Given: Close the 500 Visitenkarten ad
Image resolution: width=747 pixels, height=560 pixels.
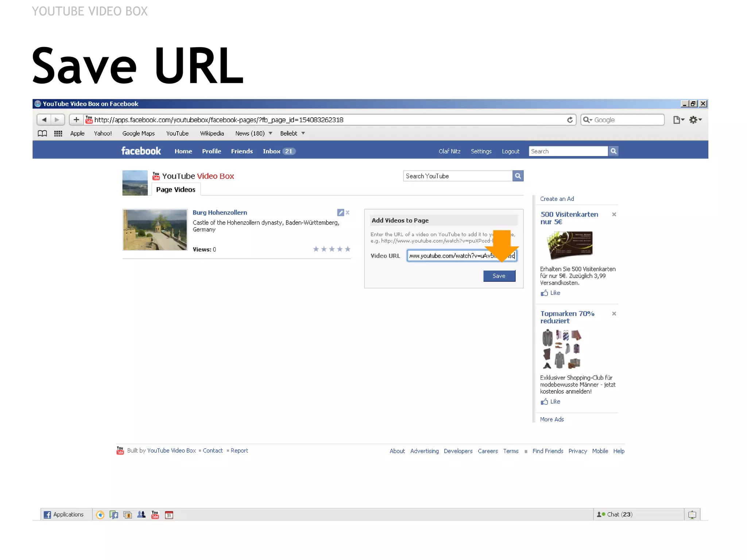Looking at the screenshot, I should [614, 214].
